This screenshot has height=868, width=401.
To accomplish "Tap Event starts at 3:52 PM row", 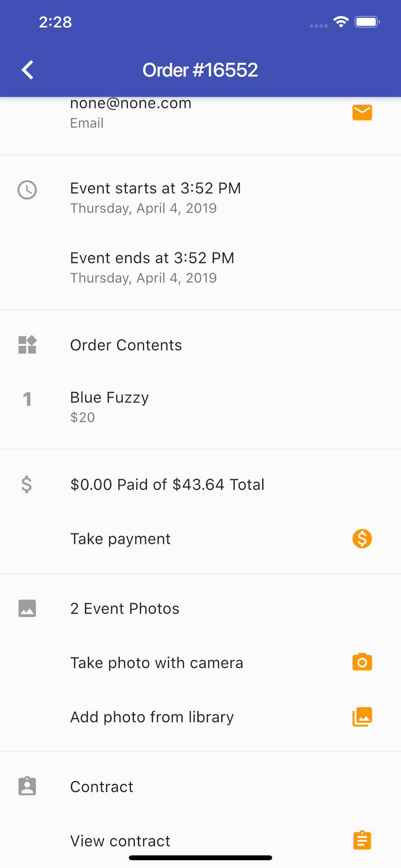I will tap(200, 198).
